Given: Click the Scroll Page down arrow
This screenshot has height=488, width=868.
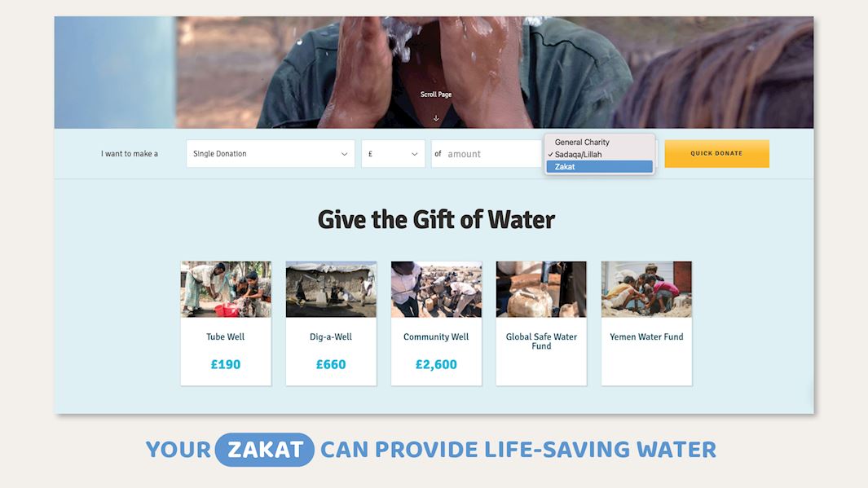Looking at the screenshot, I should [x=436, y=118].
